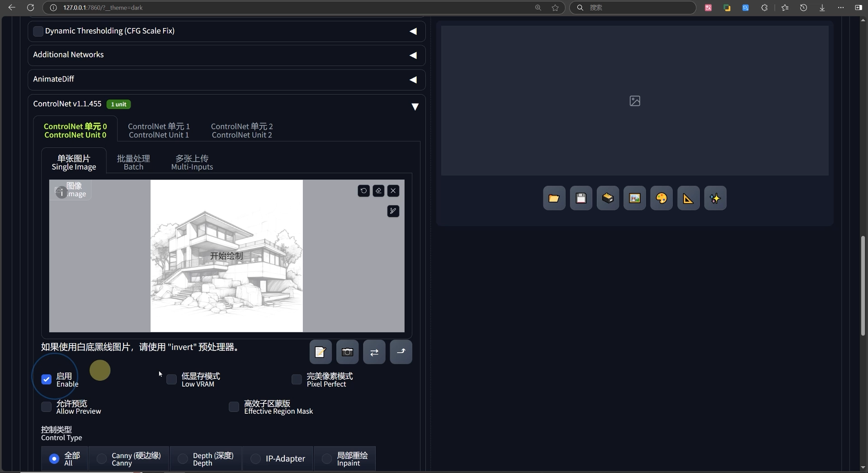The image size is (868, 473).
Task: Select Batch tab
Action: click(133, 162)
